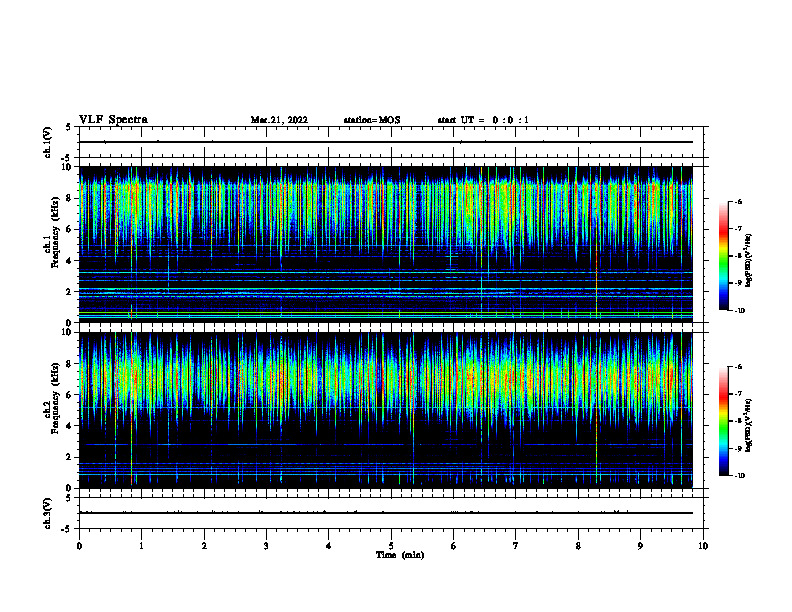This screenshot has height=612, width=792.
Task: Click the "VLF Spectra" plot title
Action: [x=113, y=119]
